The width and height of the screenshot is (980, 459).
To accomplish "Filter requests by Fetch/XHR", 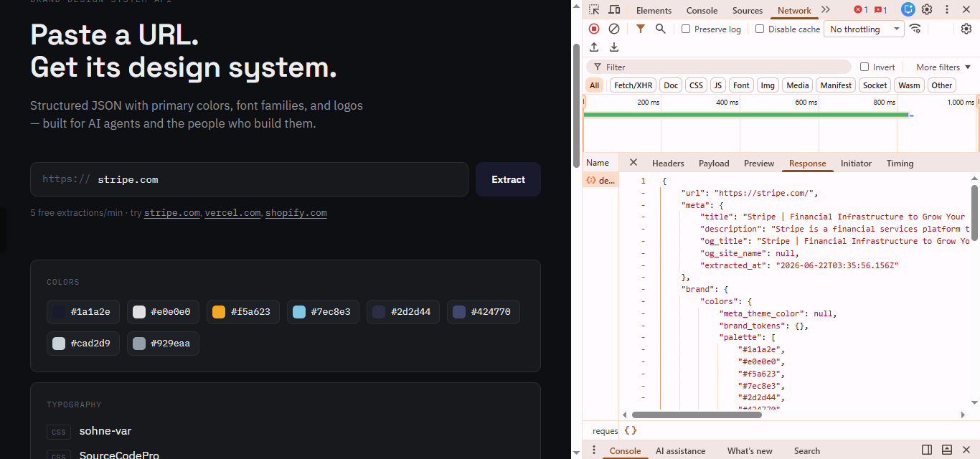I will 633,85.
